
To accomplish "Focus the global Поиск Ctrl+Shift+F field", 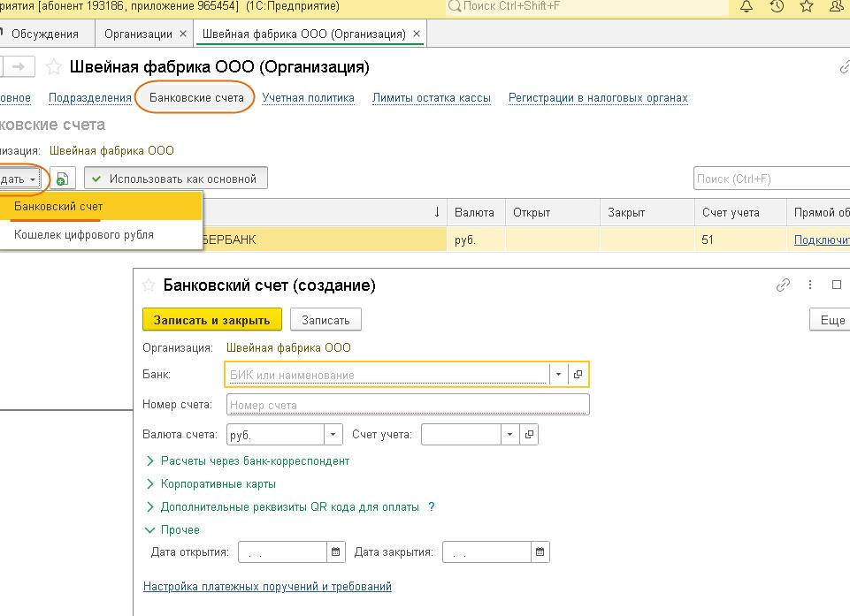I will point(586,6).
